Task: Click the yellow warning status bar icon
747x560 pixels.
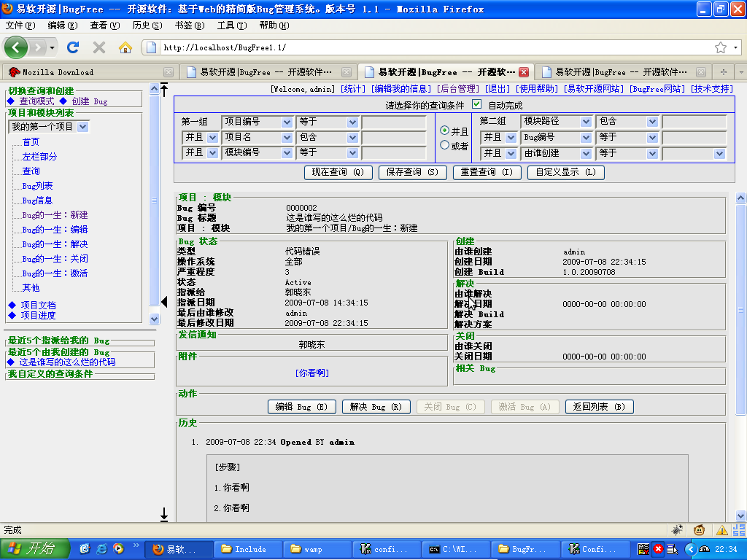Action: pyautogui.click(x=721, y=530)
